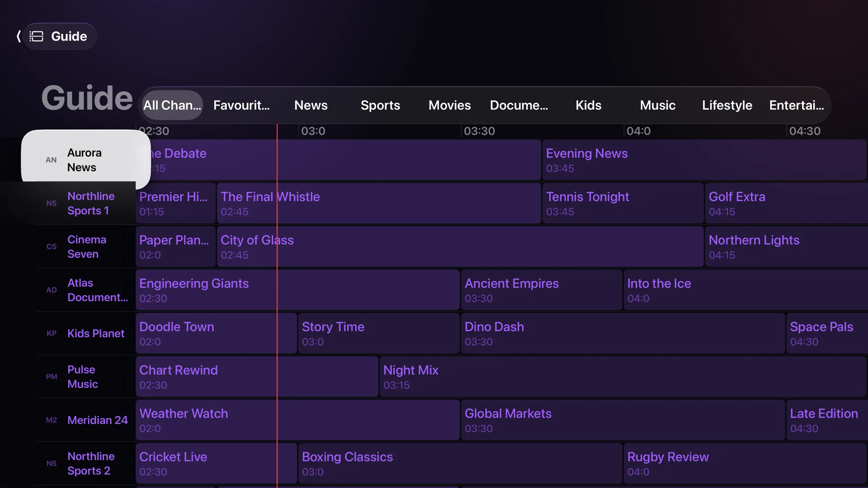The height and width of the screenshot is (488, 868).
Task: Select Northline Sports 2 channel name
Action: coord(91,464)
